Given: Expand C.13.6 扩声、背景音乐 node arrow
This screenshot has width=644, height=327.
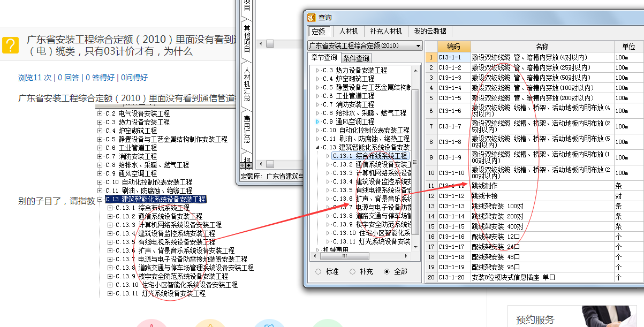Looking at the screenshot, I should [328, 199].
